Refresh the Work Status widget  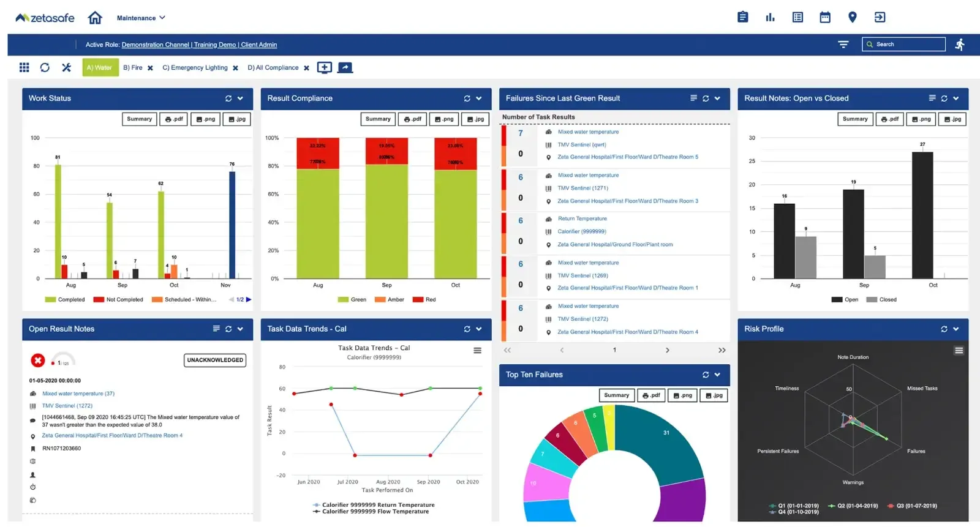coord(228,99)
